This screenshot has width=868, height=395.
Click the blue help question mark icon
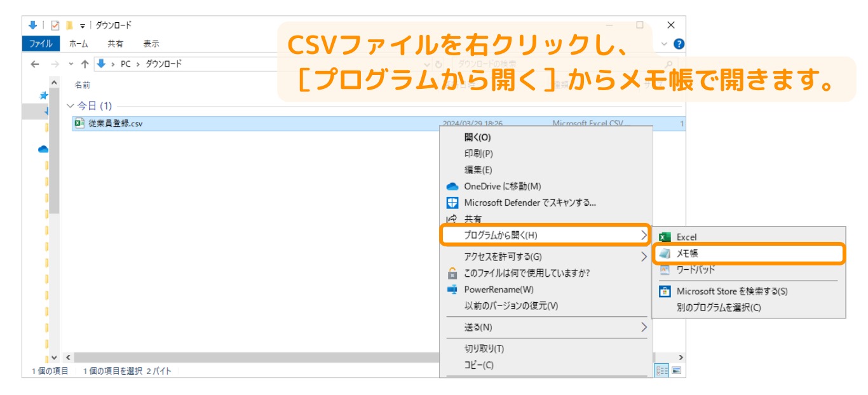click(679, 44)
